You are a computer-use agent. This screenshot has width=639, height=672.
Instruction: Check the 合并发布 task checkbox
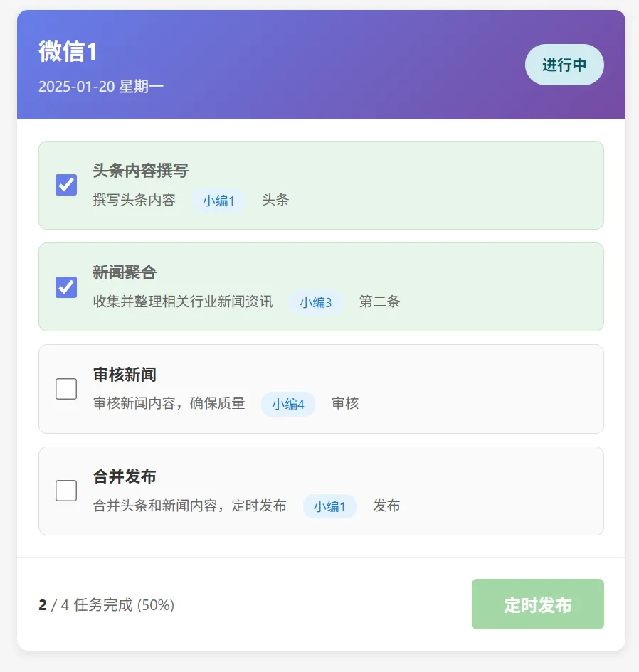tap(66, 491)
